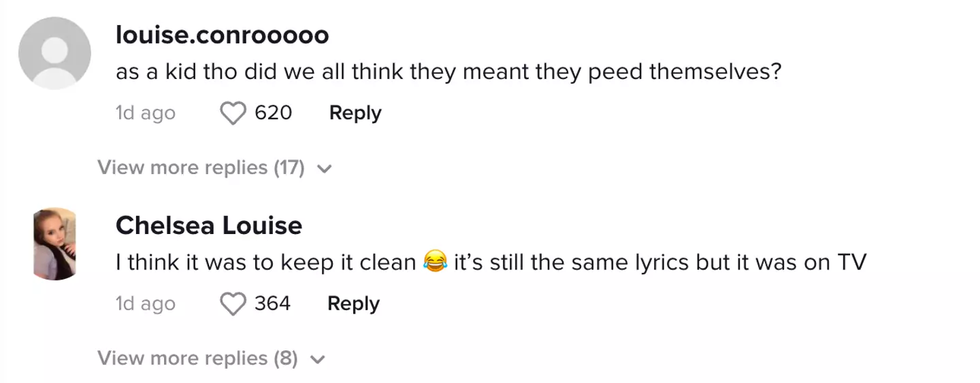Show "View more replies (8)" thread
This screenshot has width=980, height=383.
197,359
